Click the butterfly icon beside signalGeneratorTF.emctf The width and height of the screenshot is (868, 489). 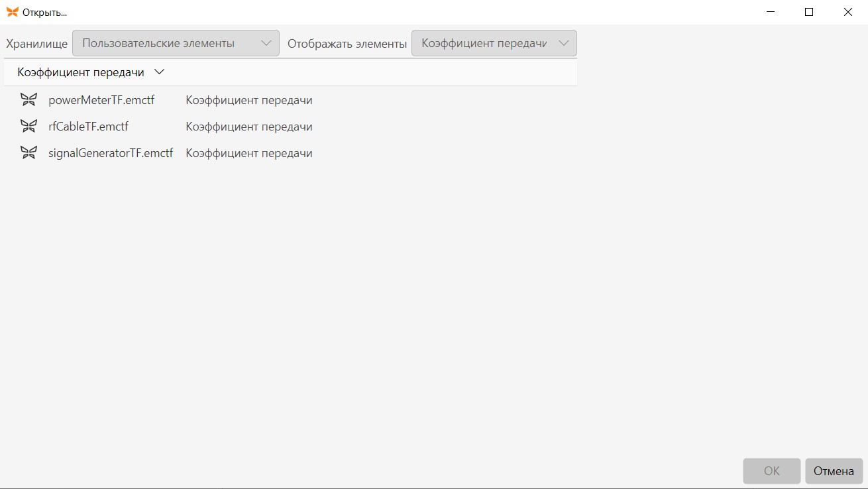[28, 152]
